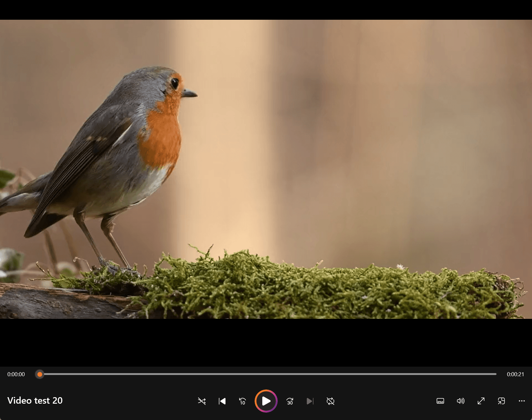Open the subtitles and captions menu

pos(440,401)
